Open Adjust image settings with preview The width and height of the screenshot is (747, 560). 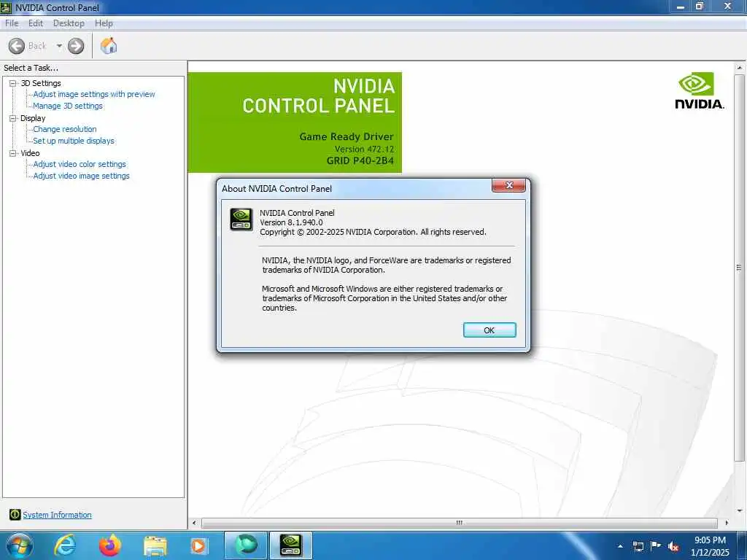94,94
